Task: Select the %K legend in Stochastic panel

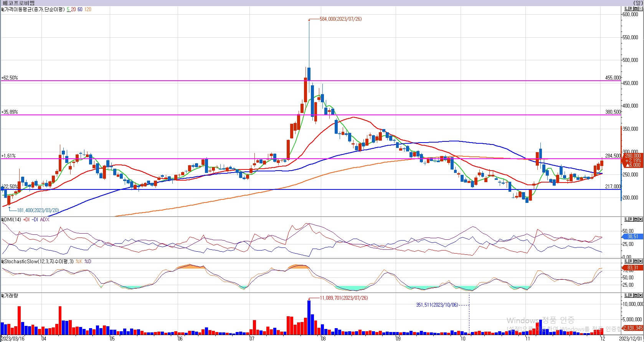Action: click(x=79, y=262)
